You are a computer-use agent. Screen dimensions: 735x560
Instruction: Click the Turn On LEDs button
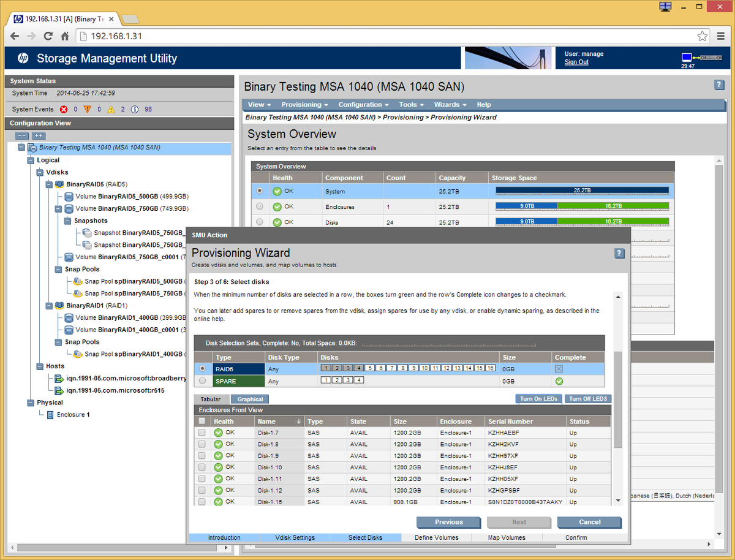click(x=538, y=398)
